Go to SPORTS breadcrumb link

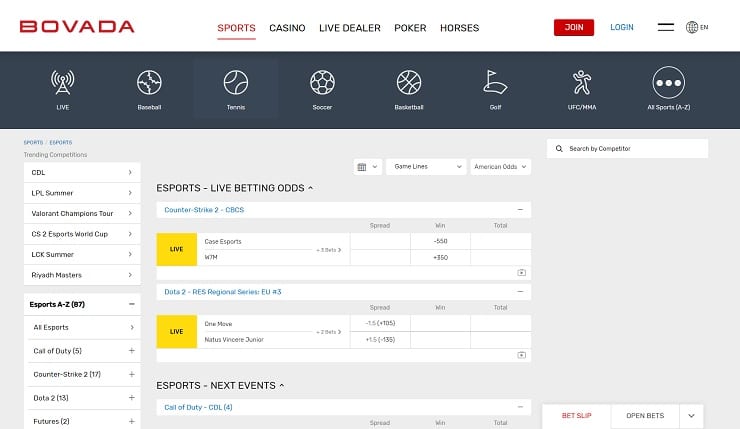point(33,142)
